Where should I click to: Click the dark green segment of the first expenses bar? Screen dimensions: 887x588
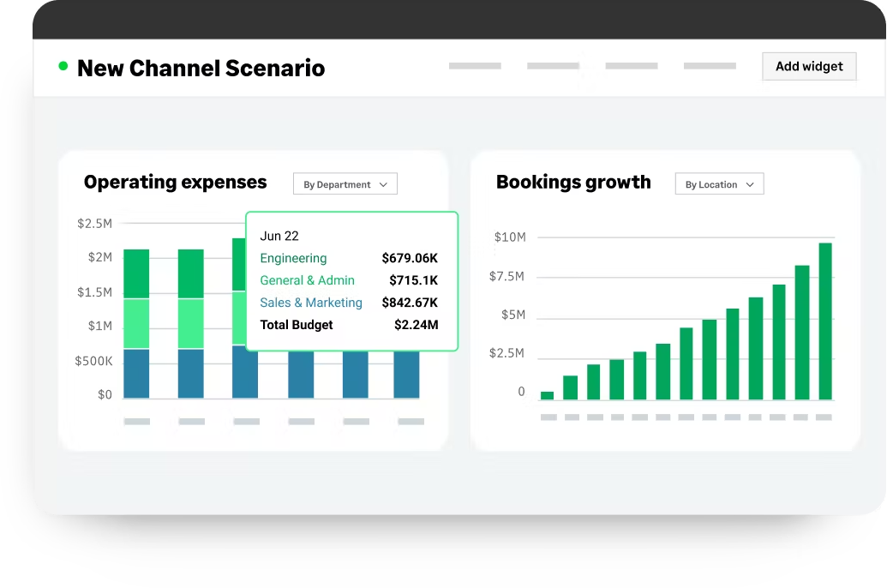click(136, 273)
